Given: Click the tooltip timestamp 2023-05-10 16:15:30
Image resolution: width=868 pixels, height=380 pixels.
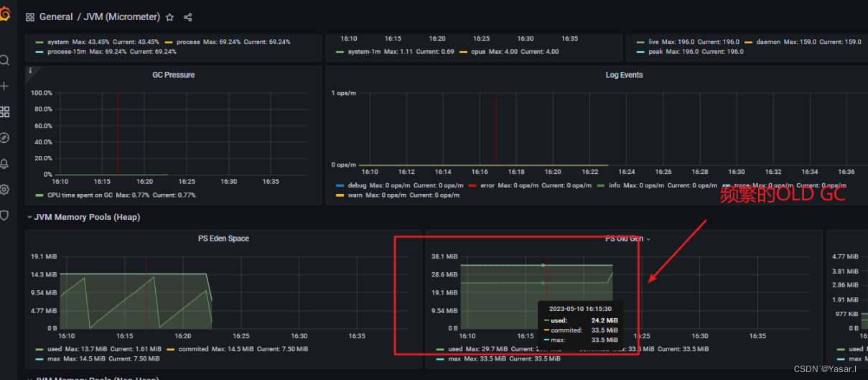Looking at the screenshot, I should 580,308.
